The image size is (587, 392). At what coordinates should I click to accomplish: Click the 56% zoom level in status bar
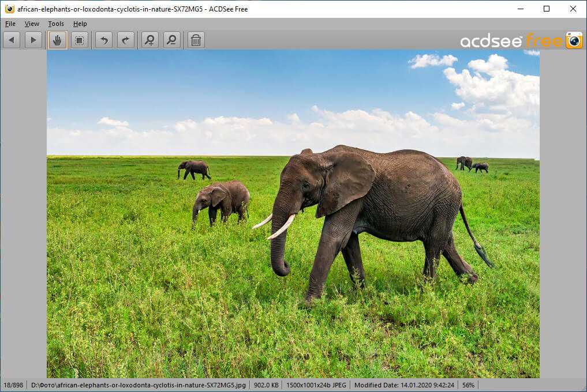coord(468,385)
